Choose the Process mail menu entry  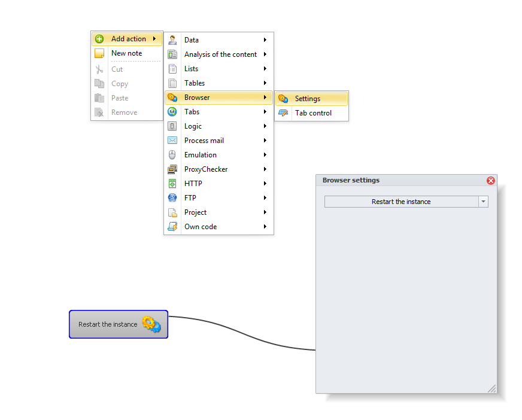(x=218, y=141)
